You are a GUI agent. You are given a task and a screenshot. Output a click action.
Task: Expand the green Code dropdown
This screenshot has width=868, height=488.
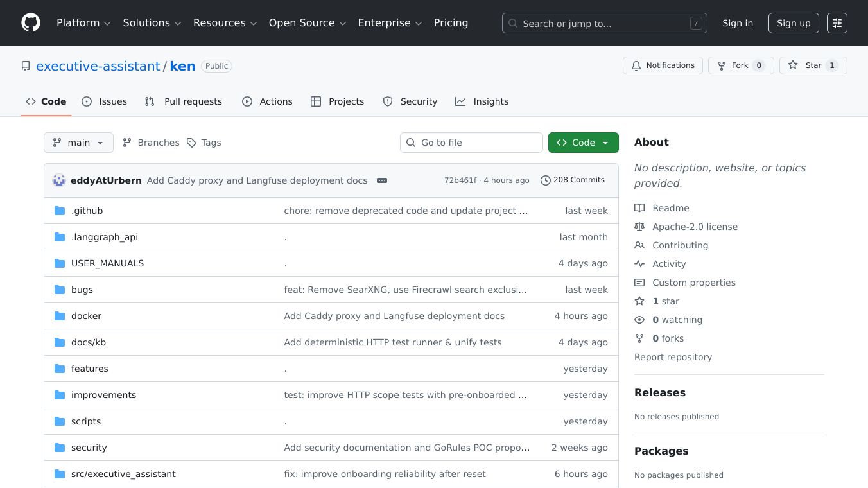click(583, 143)
